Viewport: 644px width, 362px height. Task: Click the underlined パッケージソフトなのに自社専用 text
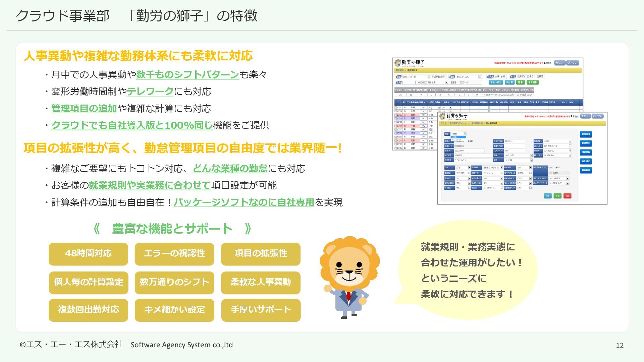point(244,202)
